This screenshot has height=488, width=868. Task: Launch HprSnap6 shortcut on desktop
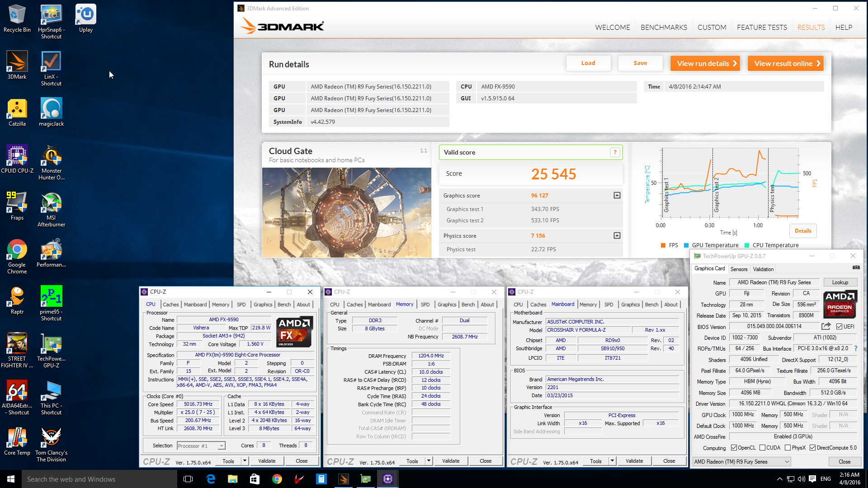[x=51, y=21]
